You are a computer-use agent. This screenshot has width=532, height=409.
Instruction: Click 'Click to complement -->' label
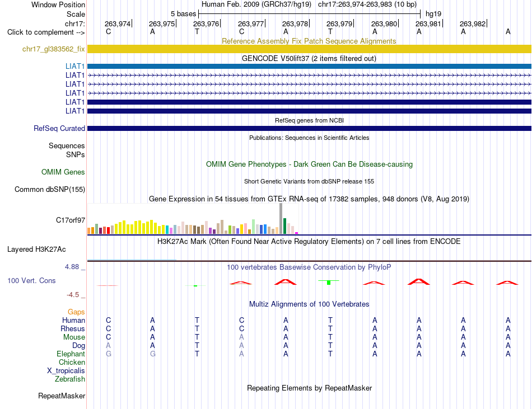[x=46, y=32]
